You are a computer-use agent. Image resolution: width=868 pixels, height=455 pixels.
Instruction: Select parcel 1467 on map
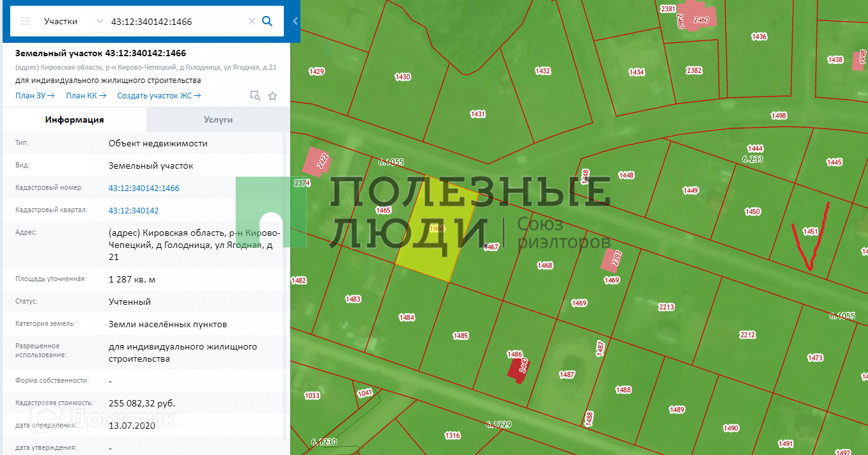(491, 247)
